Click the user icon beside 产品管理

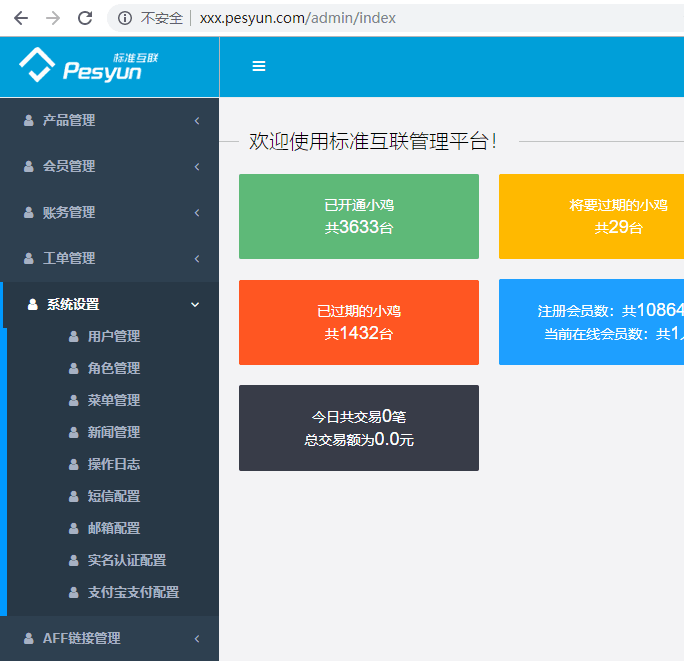[29, 121]
